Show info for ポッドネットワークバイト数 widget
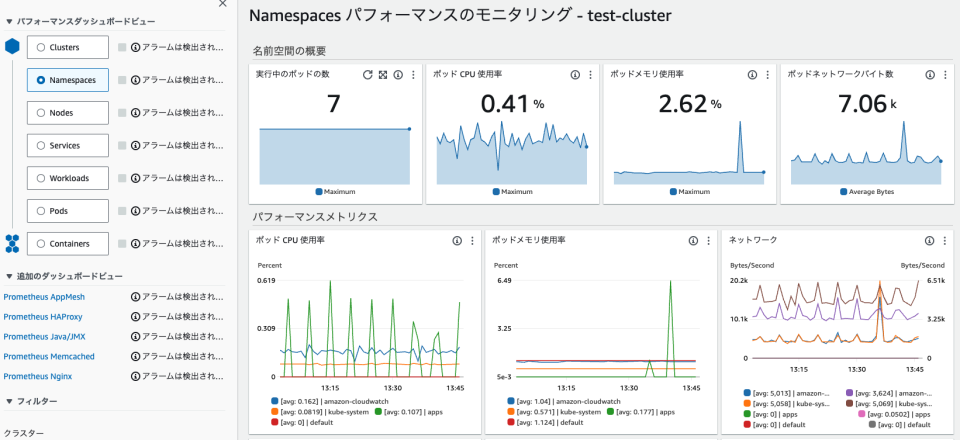This screenshot has width=960, height=440. pyautogui.click(x=929, y=75)
